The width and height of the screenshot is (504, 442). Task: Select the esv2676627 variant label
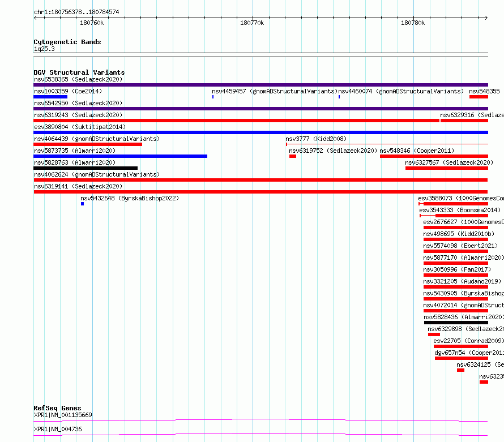[x=463, y=222]
